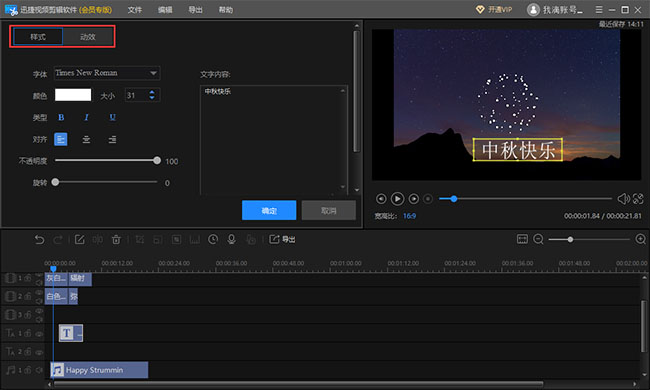Click the export icon labeled 导出
650x390 pixels.
[x=282, y=239]
